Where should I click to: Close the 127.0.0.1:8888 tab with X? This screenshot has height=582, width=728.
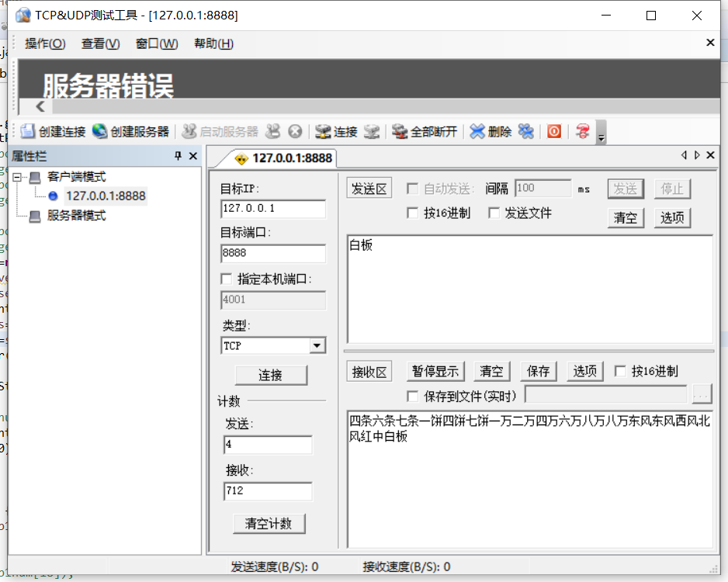tap(710, 155)
